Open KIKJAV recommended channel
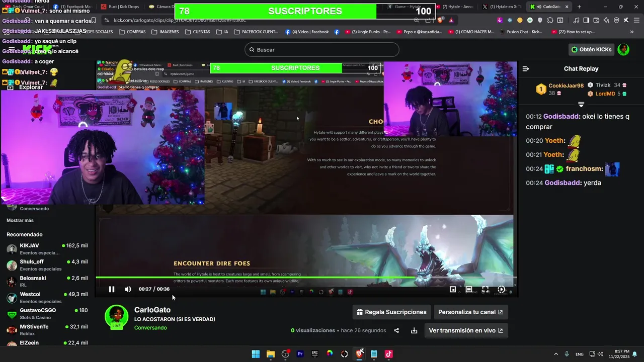 point(47,249)
